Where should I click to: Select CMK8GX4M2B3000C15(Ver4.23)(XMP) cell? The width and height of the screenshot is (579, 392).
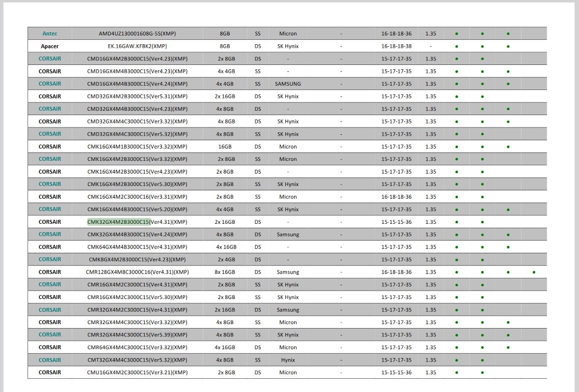coord(137,260)
